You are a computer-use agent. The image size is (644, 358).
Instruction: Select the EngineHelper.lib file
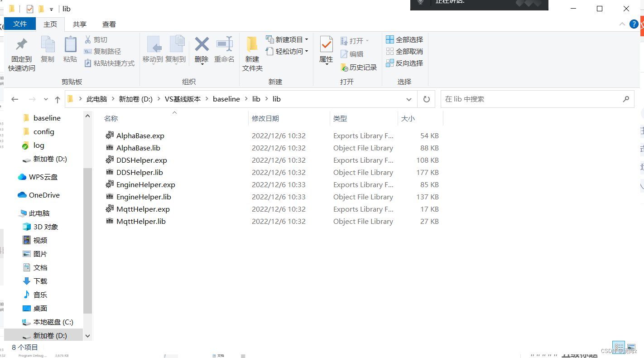(144, 197)
